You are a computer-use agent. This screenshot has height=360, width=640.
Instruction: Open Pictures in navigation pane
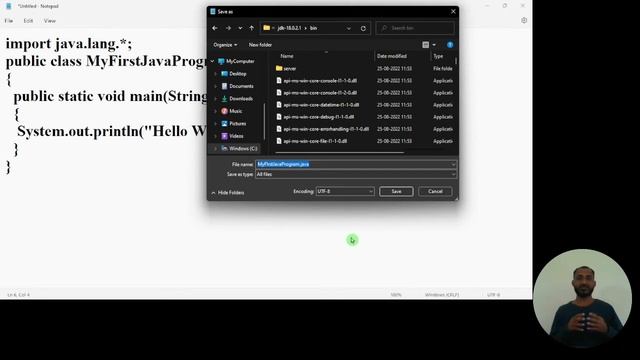[x=237, y=124]
